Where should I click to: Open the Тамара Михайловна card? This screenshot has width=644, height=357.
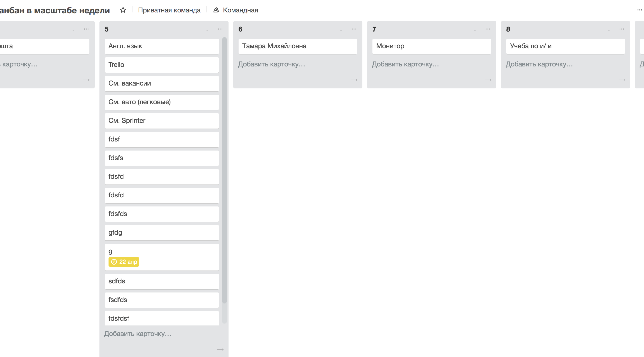point(298,46)
